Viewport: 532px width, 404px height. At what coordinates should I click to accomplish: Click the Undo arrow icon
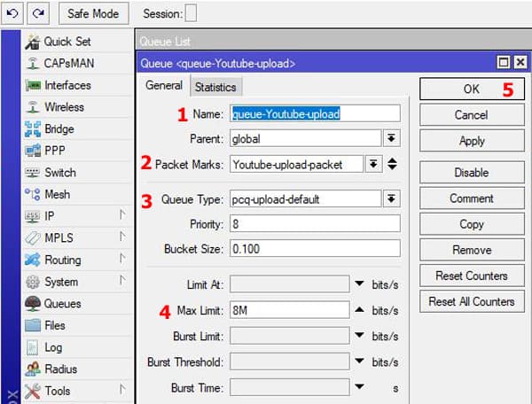[12, 13]
